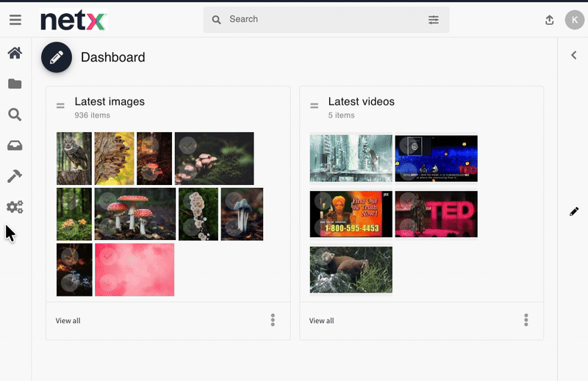The height and width of the screenshot is (381, 588).
Task: Click the user avatar K
Action: [573, 20]
